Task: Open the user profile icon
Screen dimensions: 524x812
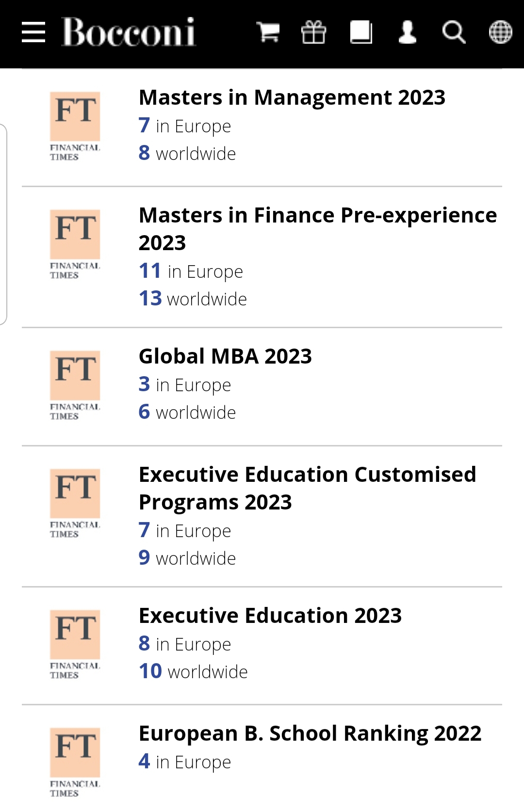Action: coord(407,32)
